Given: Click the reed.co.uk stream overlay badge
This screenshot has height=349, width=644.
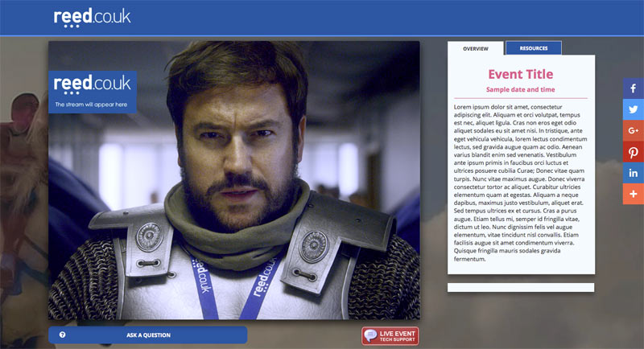Looking at the screenshot, I should click(x=93, y=92).
